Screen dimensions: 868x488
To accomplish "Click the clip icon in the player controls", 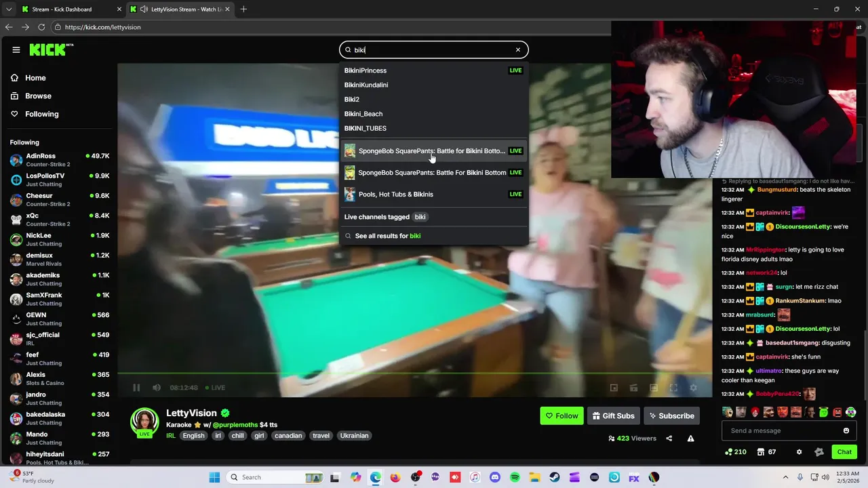I will (x=633, y=388).
